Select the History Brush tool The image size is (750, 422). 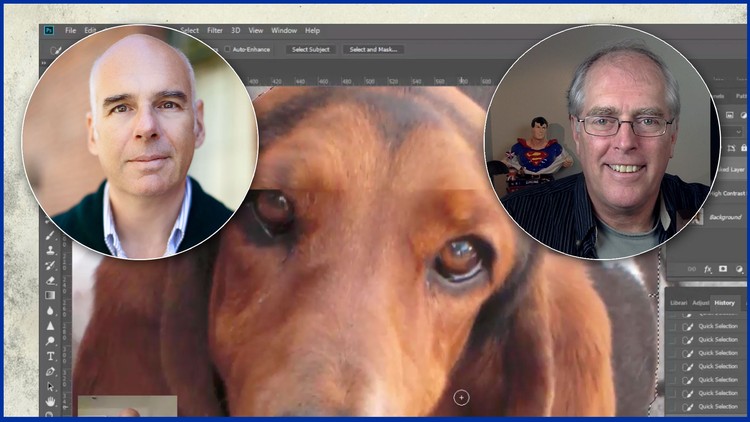[50, 265]
